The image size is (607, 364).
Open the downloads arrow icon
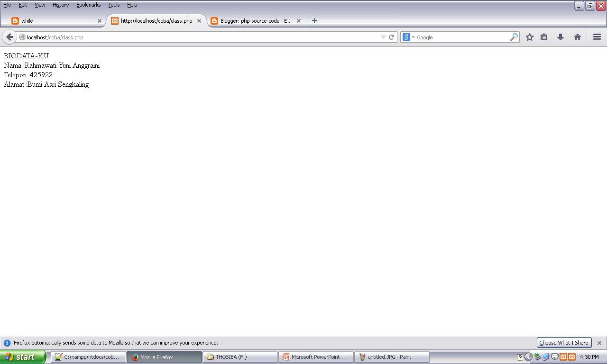(561, 37)
